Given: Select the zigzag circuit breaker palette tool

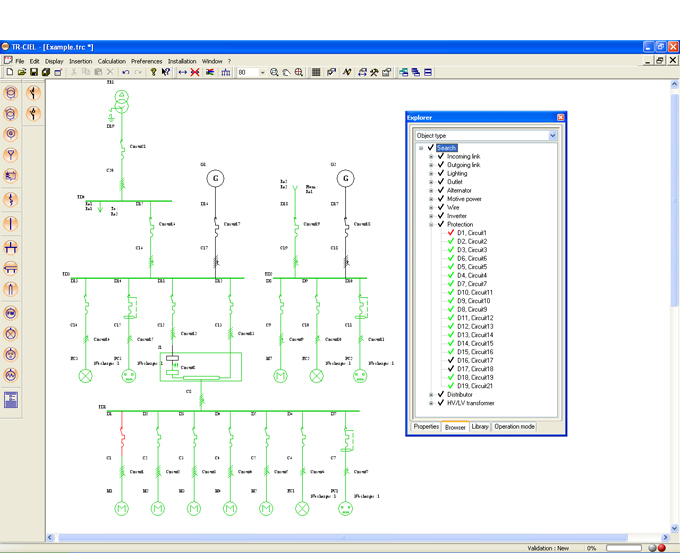Looking at the screenshot, I should (11, 200).
